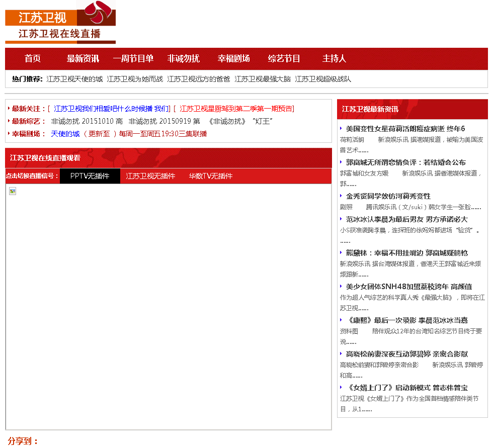The image size is (493, 448).
Task: Open news headline 金秀贤同学效仿河莉秀变性
Action: (x=388, y=196)
